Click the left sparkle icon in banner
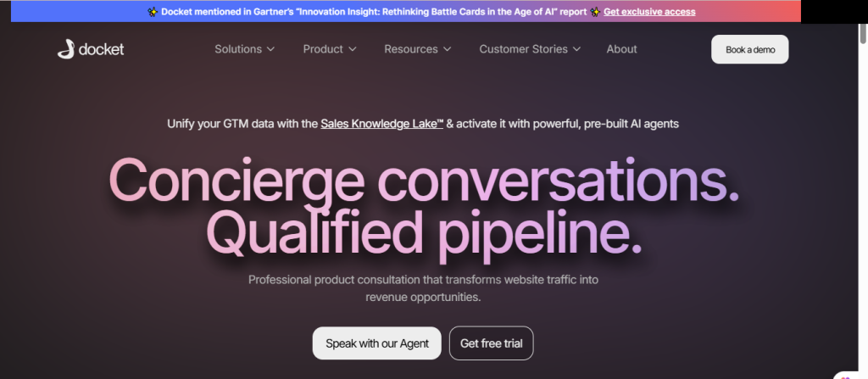Screen dimensions: 868x379 click(153, 12)
